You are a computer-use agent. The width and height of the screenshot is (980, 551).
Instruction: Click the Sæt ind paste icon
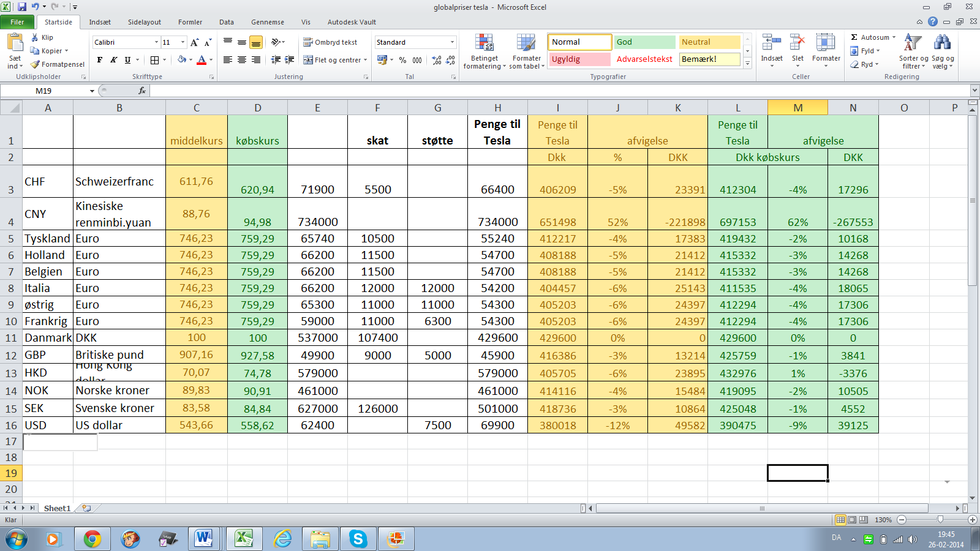coord(15,43)
